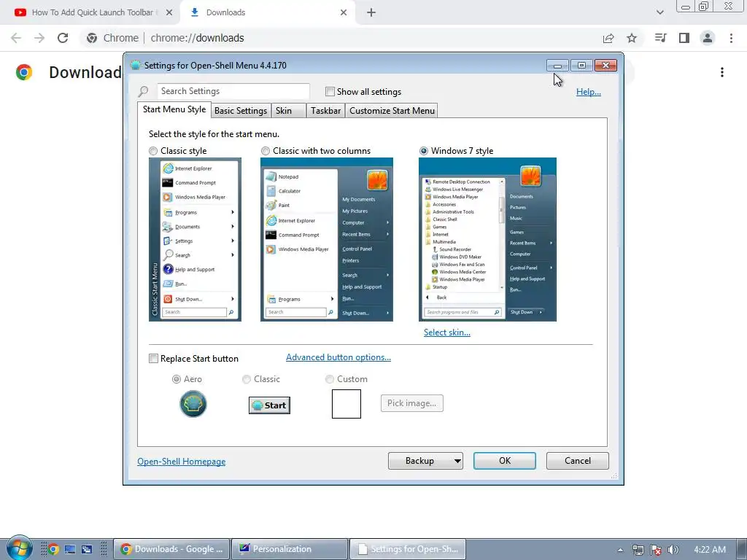Screen dimensions: 747x560
Task: Open the network tray icon
Action: pyautogui.click(x=638, y=550)
